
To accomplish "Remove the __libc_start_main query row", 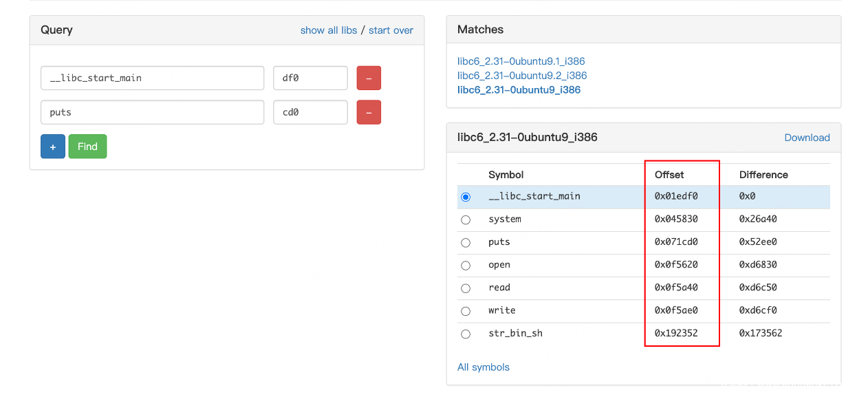I will (x=369, y=78).
